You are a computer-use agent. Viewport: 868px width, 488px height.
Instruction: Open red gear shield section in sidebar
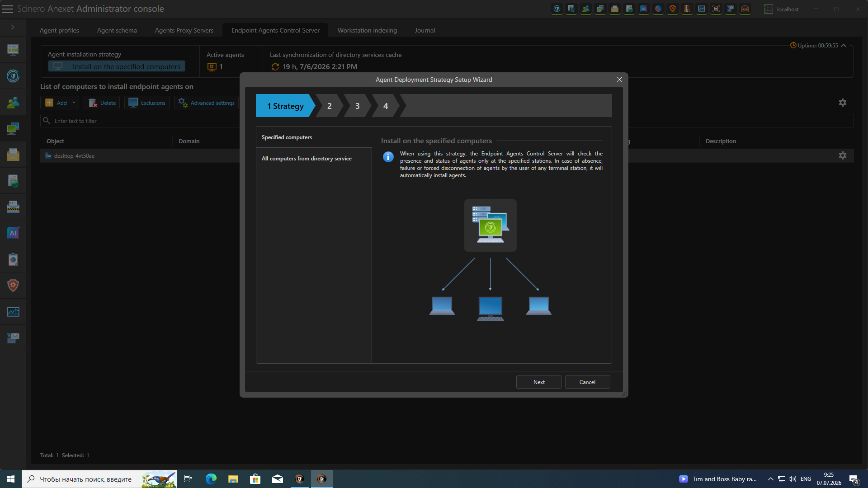pos(13,286)
